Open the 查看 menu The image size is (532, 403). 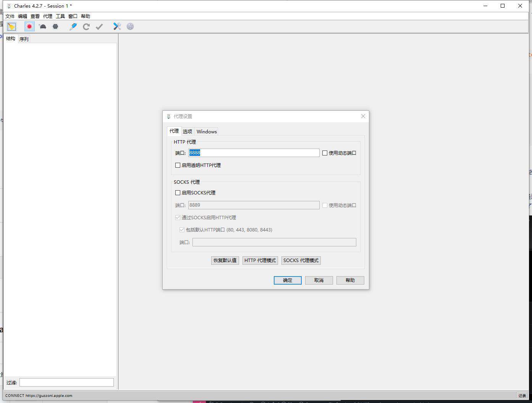coord(35,16)
